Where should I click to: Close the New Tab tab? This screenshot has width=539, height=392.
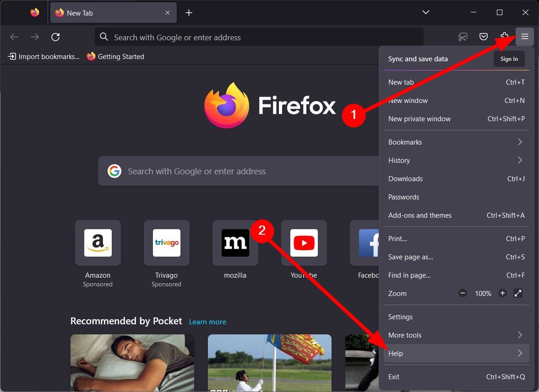tap(168, 13)
